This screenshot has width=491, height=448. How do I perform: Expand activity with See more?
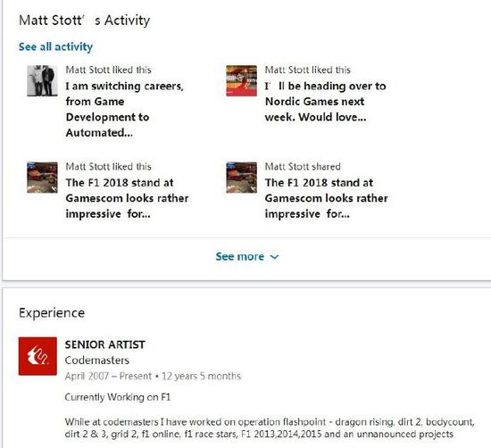pyautogui.click(x=246, y=256)
